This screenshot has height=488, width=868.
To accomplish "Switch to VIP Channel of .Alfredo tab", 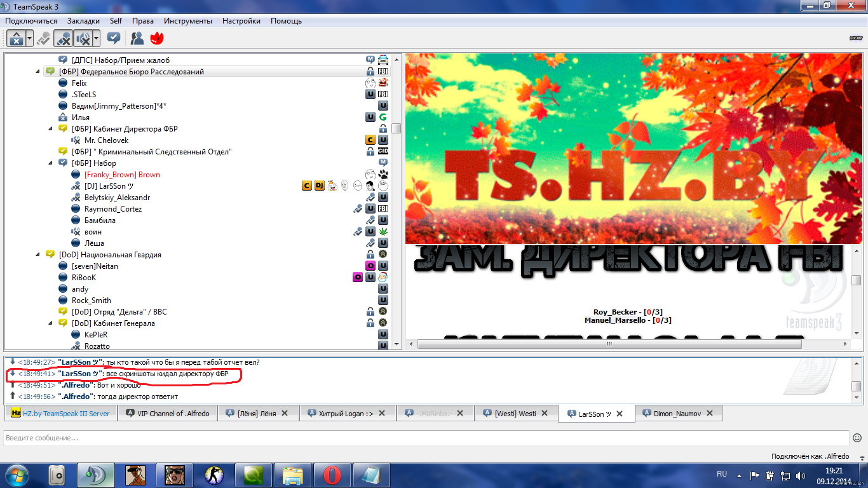I will point(167,414).
